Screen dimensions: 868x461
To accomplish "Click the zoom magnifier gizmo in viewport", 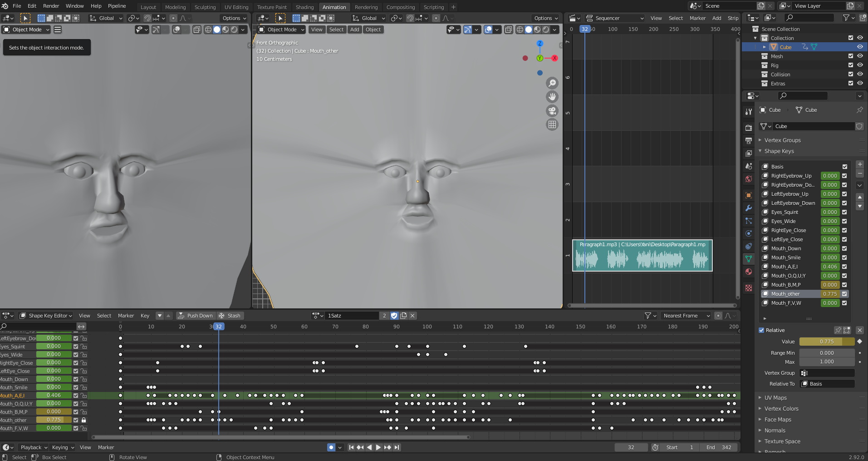I will tap(552, 83).
